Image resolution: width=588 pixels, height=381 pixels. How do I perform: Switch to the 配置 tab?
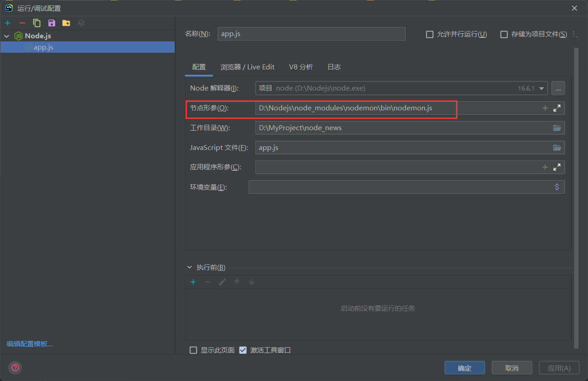click(x=199, y=67)
